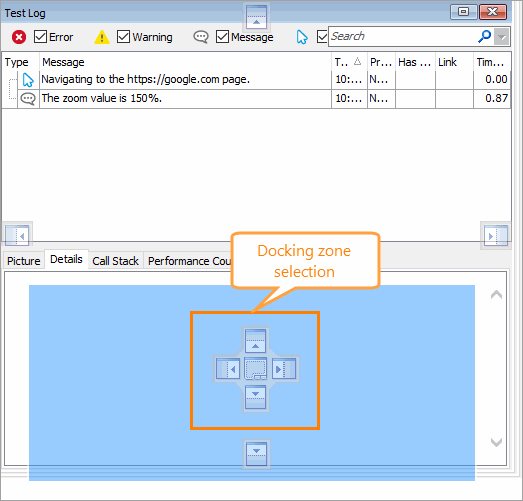The image size is (523, 501).
Task: Choose the window bottom-edge docking marker
Action: tap(256, 454)
